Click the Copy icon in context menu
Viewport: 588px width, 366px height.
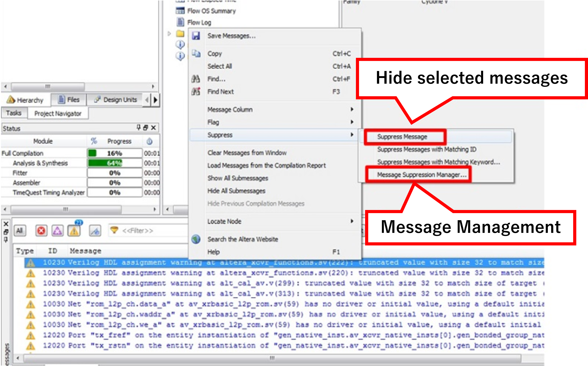pyautogui.click(x=196, y=54)
